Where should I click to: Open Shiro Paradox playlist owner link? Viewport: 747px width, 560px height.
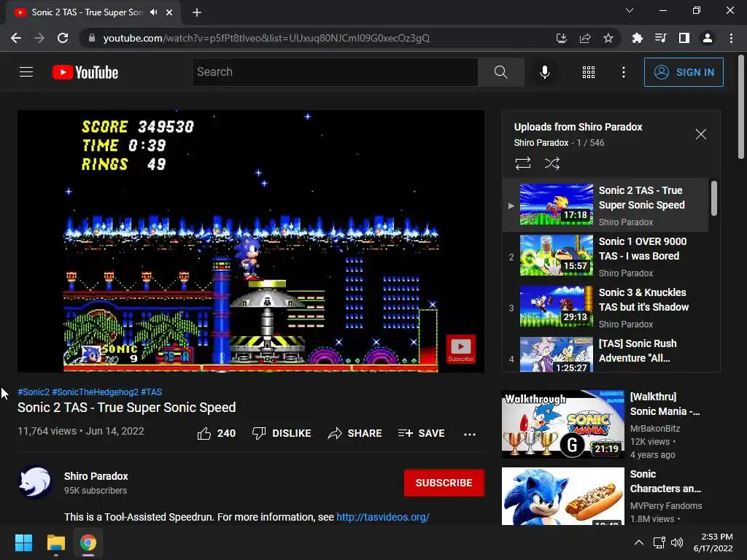point(541,143)
